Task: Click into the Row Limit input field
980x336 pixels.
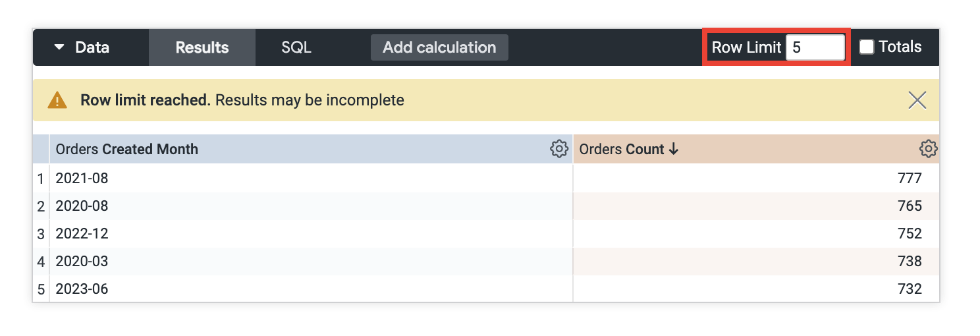Action: (x=815, y=47)
